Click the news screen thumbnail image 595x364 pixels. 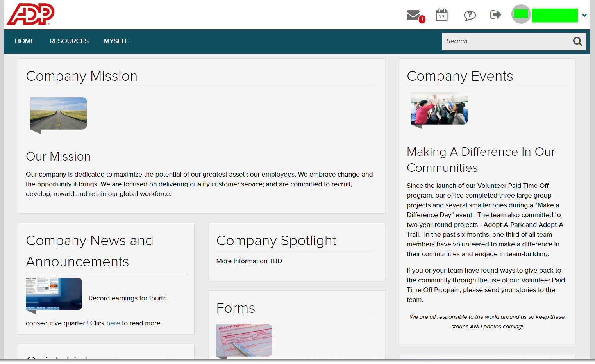54,294
